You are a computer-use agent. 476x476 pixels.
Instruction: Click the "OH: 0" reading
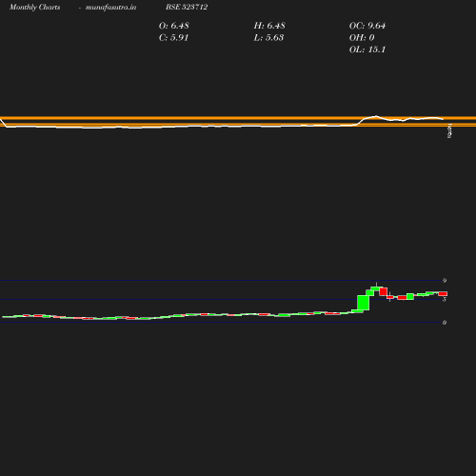pos(362,37)
